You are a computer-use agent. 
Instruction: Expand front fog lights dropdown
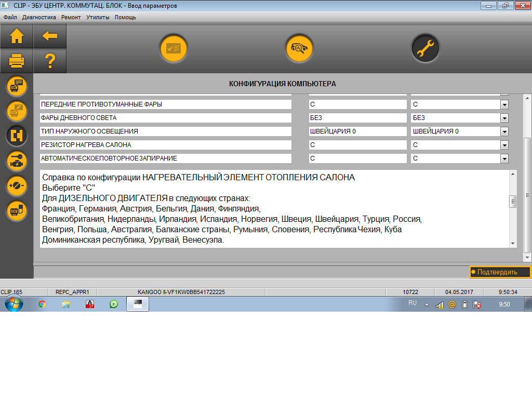[x=504, y=104]
